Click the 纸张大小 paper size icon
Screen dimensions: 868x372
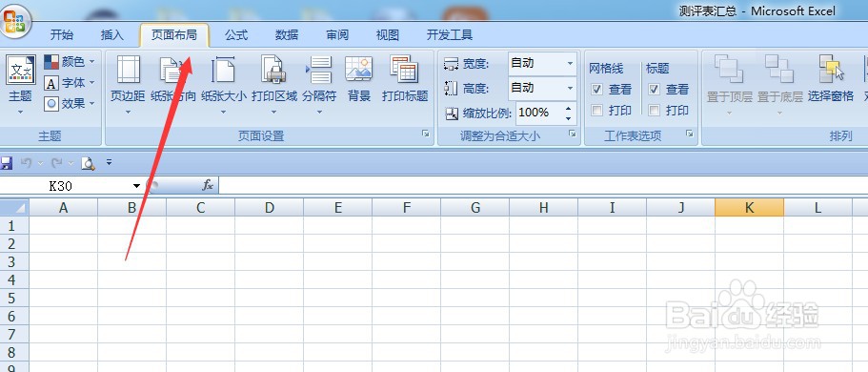tap(224, 70)
